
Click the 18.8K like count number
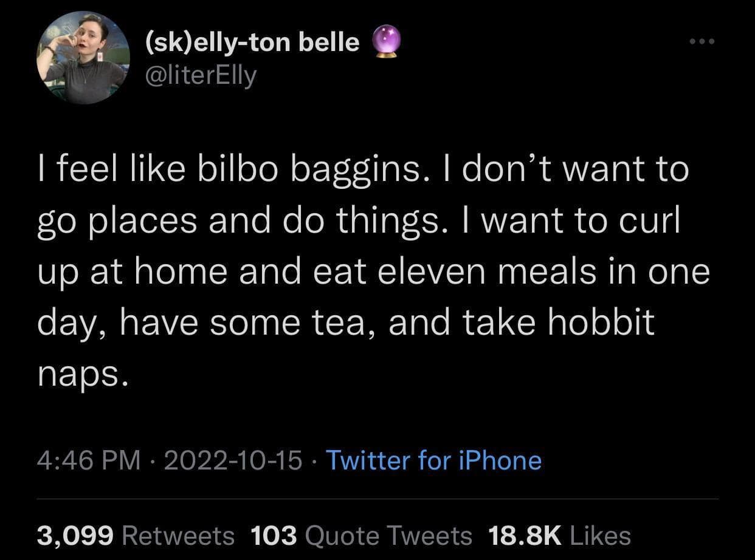(x=524, y=535)
